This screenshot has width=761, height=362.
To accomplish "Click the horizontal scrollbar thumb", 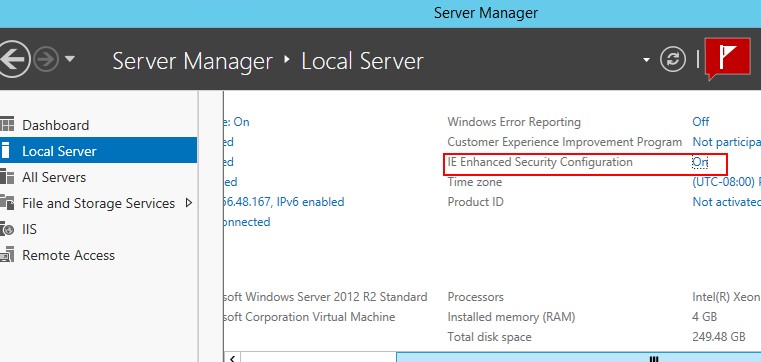I will tap(579, 358).
